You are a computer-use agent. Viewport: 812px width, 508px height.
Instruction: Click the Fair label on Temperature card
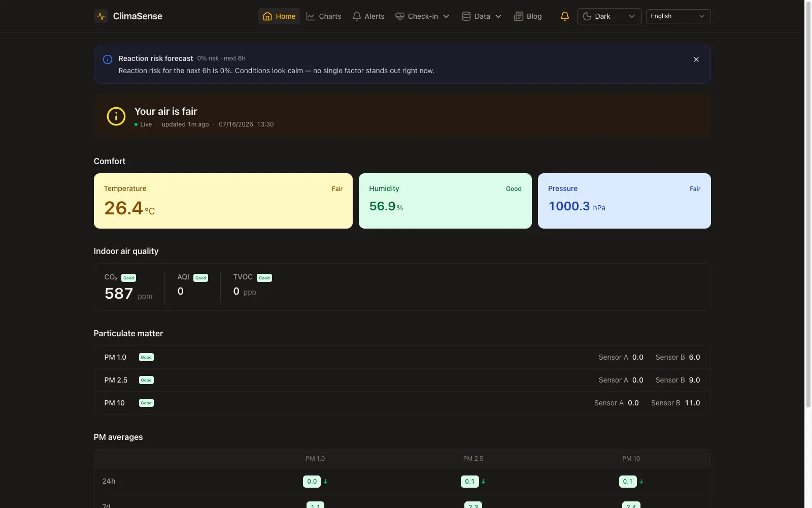337,189
